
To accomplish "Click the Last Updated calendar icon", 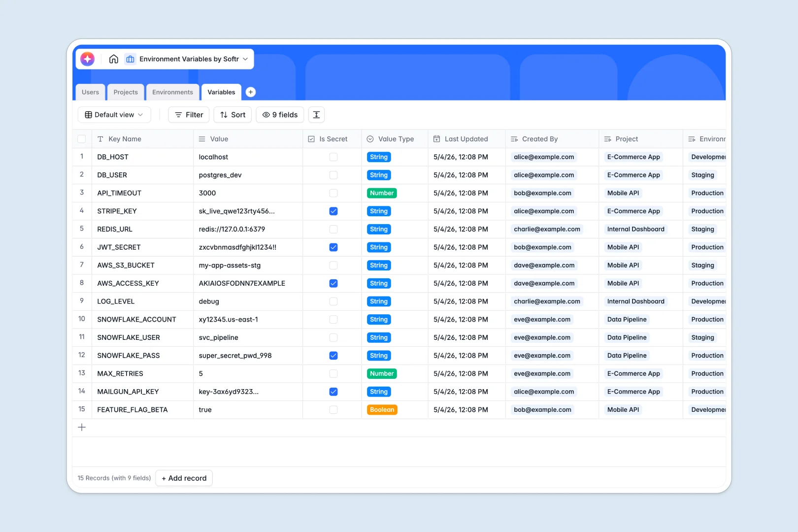I will (x=437, y=139).
